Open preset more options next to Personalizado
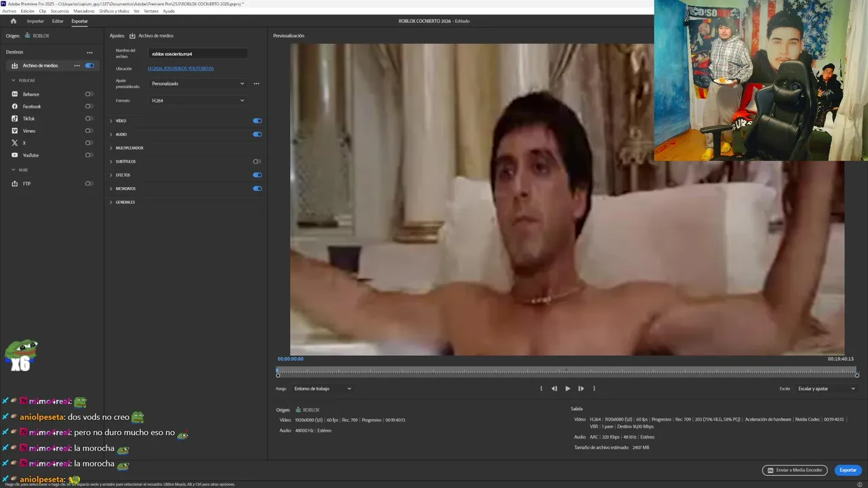Image resolution: width=868 pixels, height=488 pixels. point(256,83)
